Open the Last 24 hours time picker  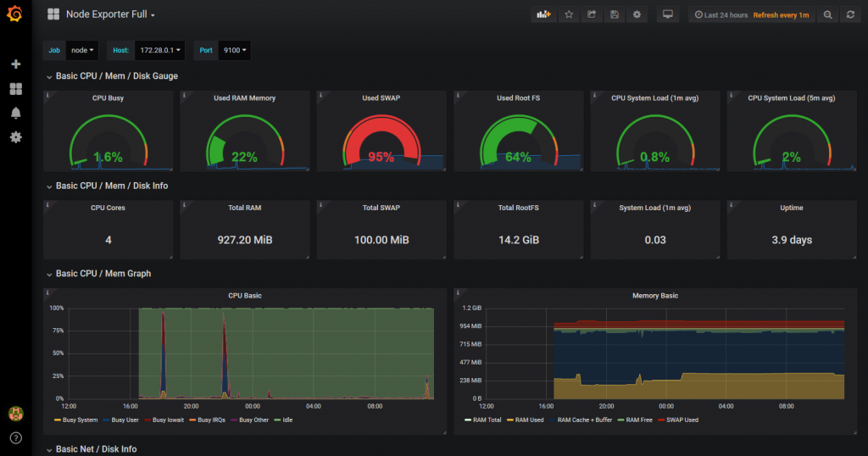coord(721,15)
